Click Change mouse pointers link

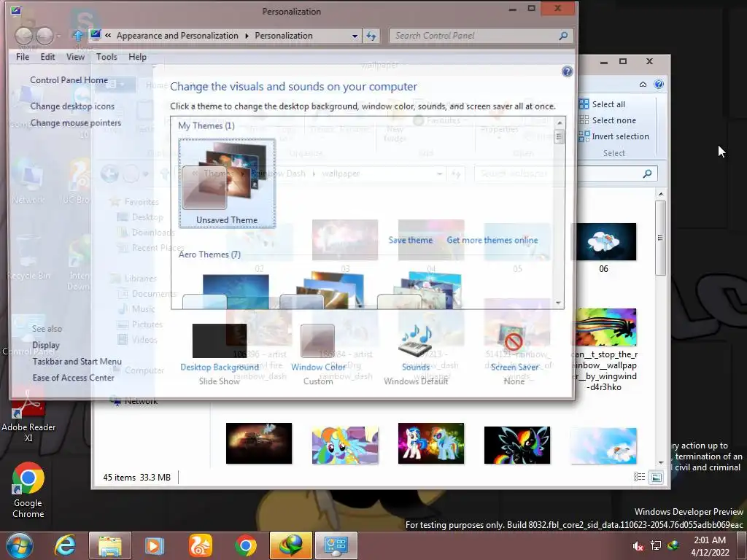coord(76,122)
